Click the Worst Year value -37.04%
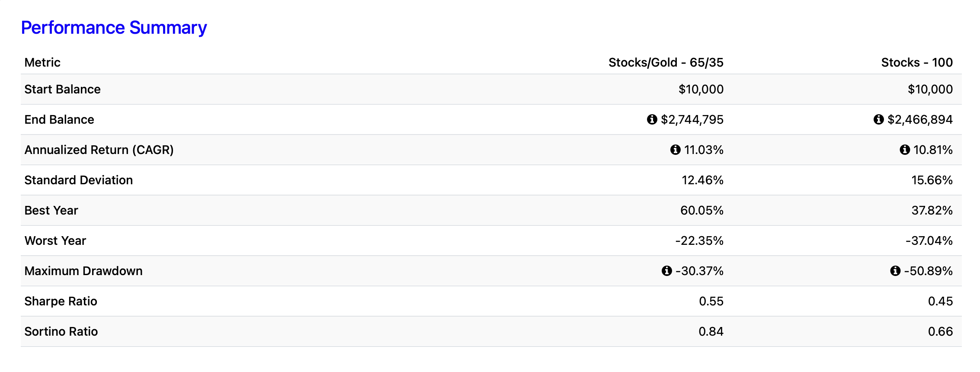The width and height of the screenshot is (980, 372). pos(929,241)
